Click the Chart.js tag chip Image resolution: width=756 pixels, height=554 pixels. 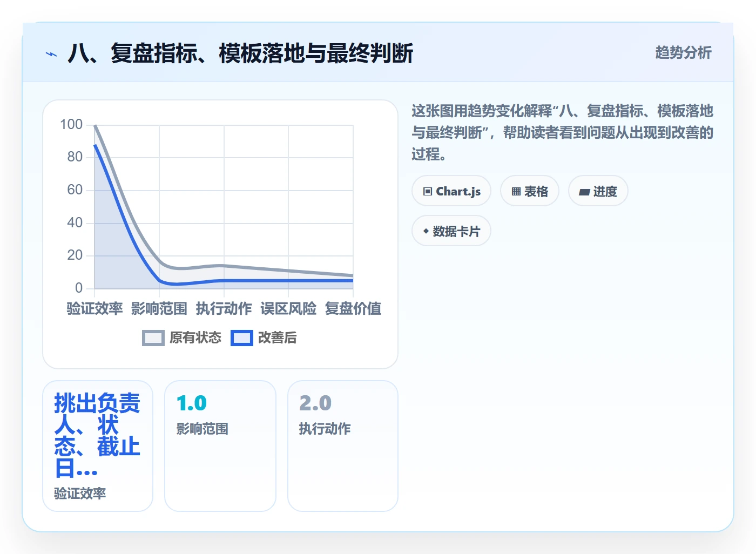point(451,191)
